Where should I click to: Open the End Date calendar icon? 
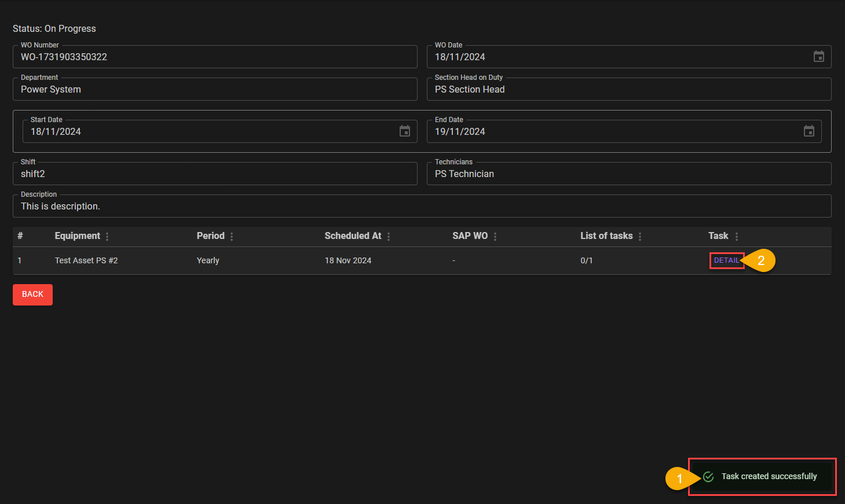[x=809, y=131]
